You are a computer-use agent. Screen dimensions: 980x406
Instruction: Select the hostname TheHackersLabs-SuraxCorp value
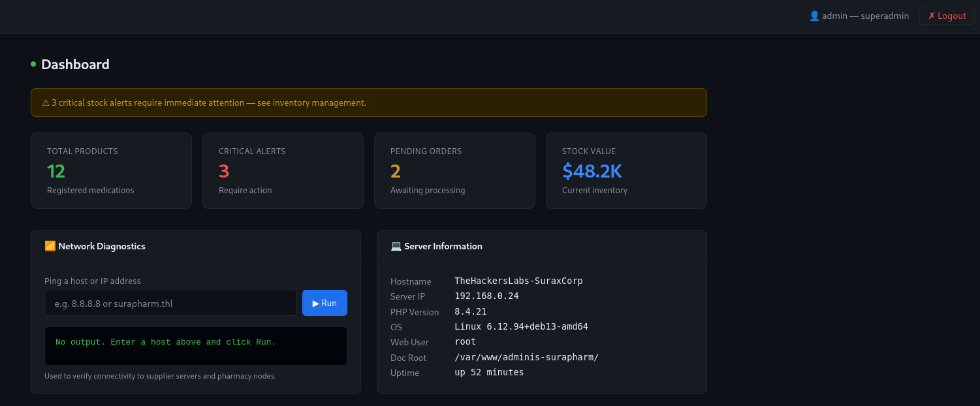518,281
